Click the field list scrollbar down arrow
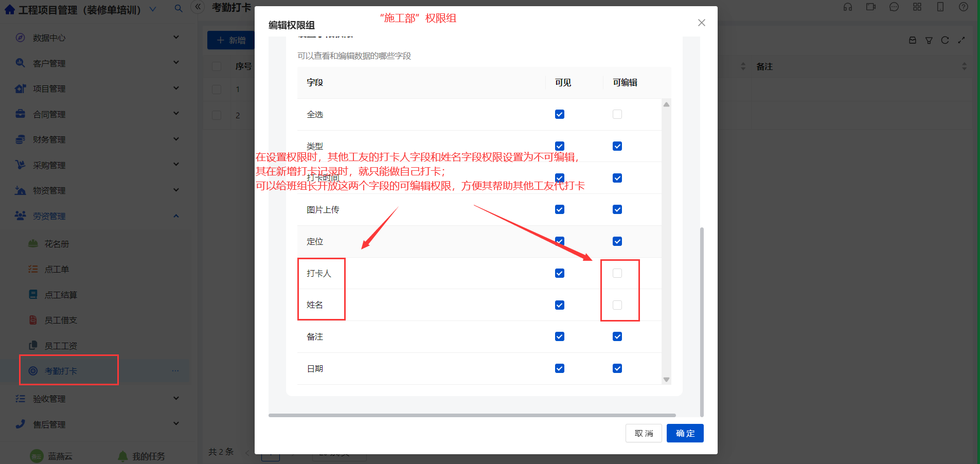 pos(666,380)
